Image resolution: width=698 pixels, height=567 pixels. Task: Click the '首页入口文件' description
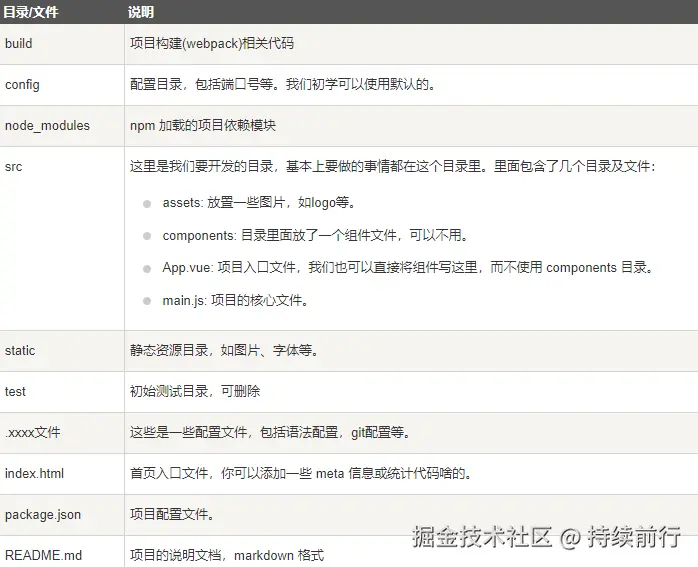(x=301, y=473)
